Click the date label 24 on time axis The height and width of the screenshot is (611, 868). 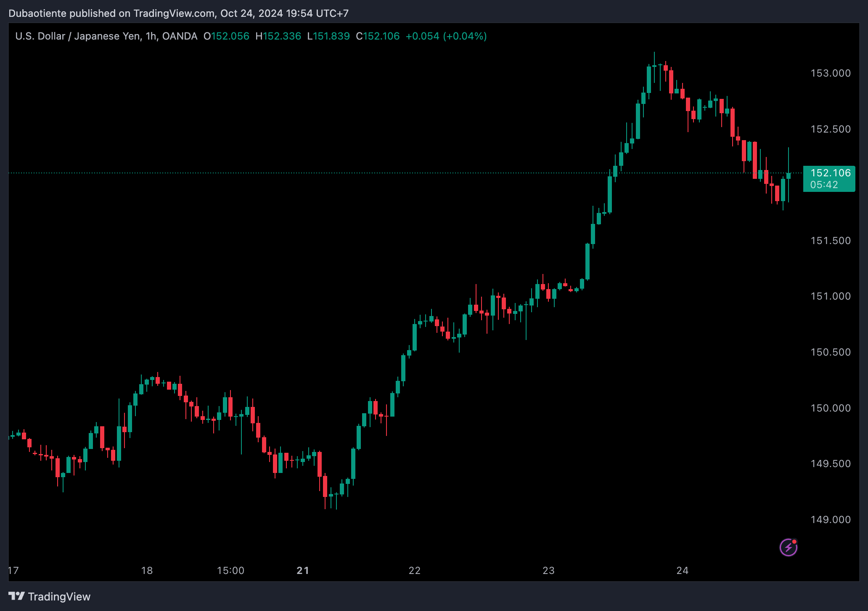point(683,571)
